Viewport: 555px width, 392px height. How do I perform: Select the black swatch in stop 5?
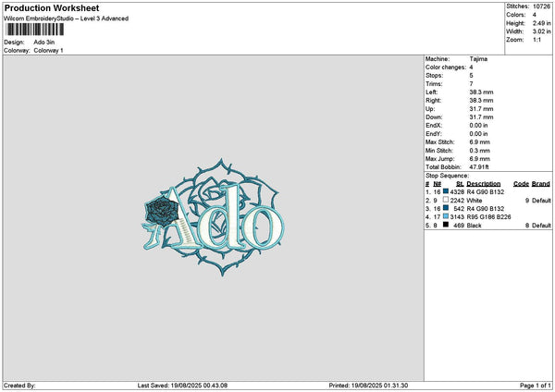point(446,225)
